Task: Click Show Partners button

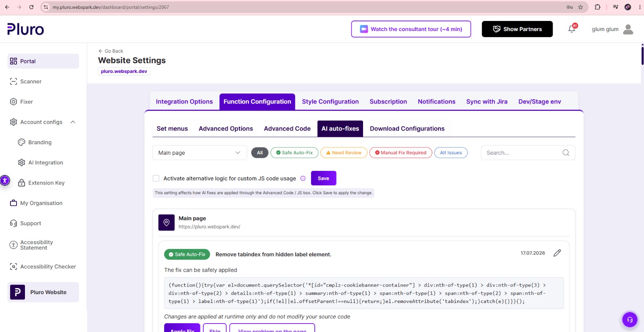Action: pos(517,29)
